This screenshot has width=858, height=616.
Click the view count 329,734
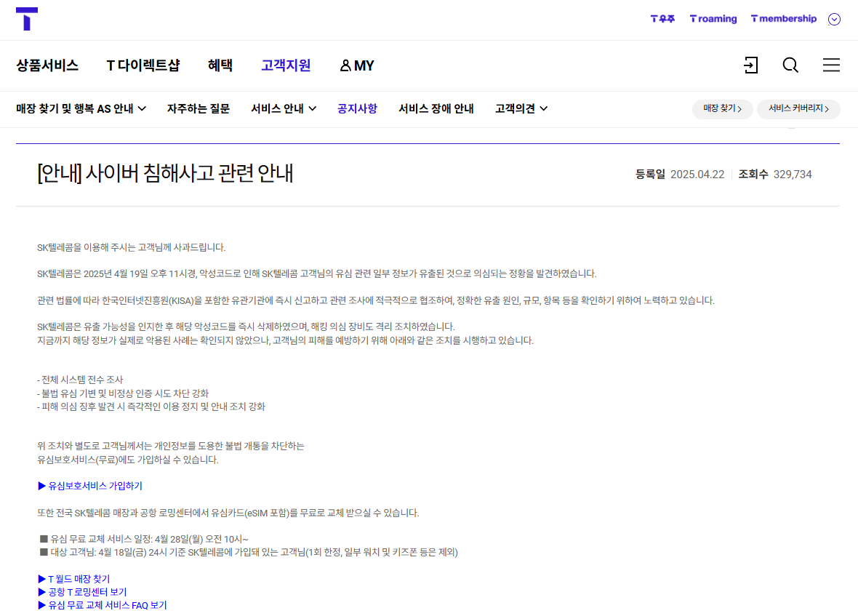(793, 175)
